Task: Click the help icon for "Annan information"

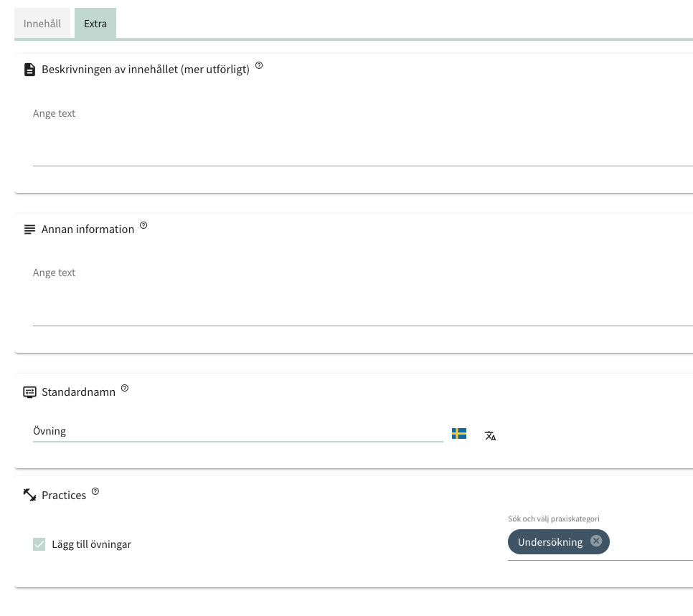Action: [x=143, y=224]
